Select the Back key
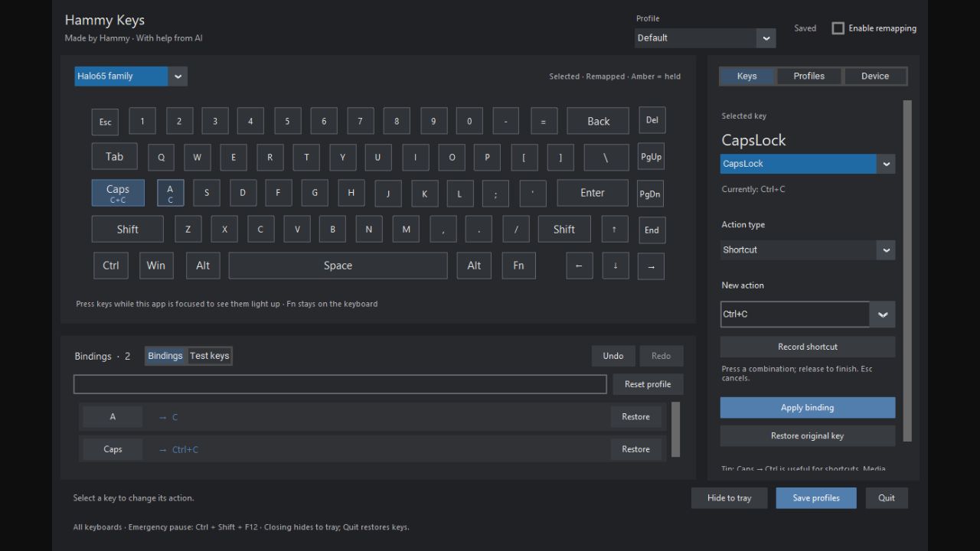The height and width of the screenshot is (551, 980). (598, 121)
